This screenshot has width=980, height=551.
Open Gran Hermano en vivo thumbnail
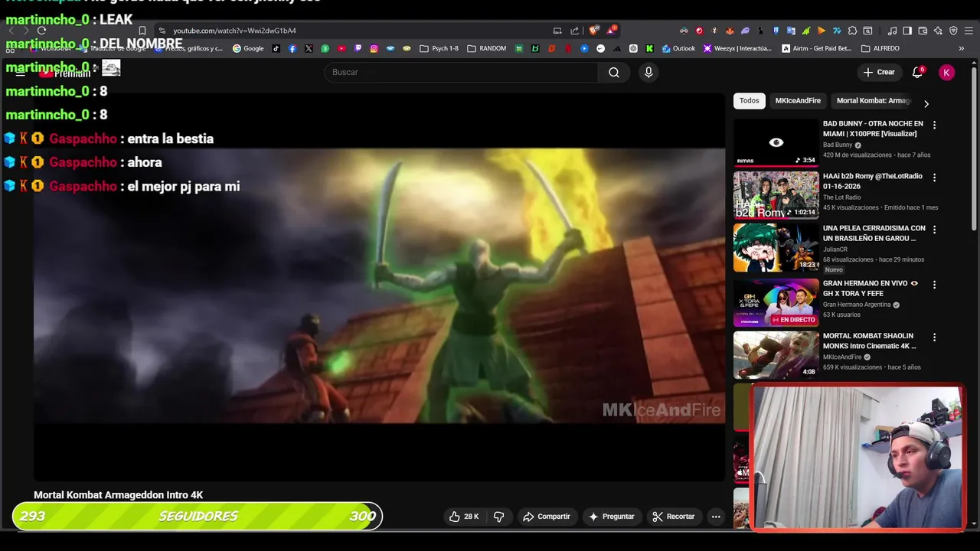click(776, 302)
